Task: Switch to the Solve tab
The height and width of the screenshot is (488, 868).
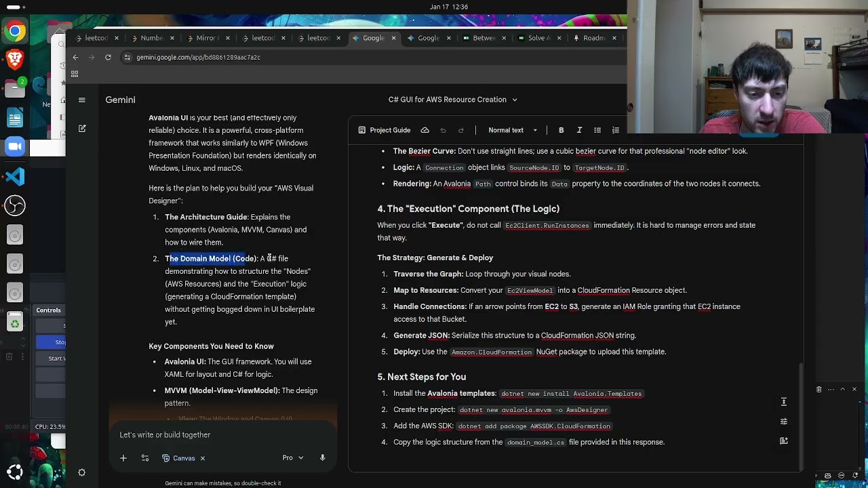Action: point(540,38)
